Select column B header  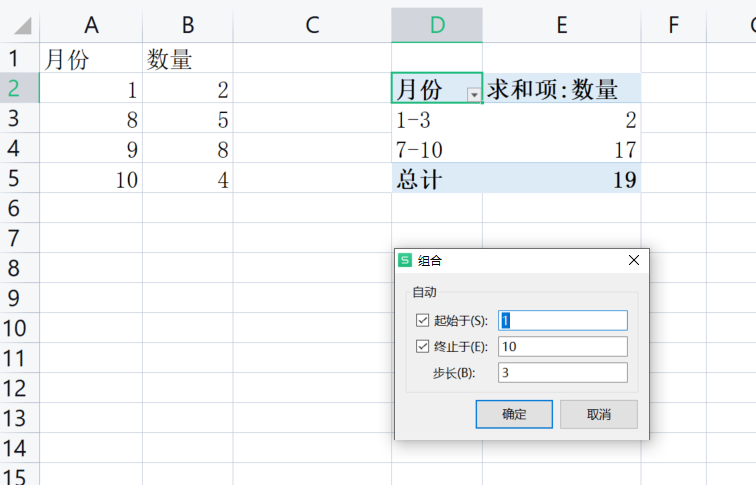point(188,25)
